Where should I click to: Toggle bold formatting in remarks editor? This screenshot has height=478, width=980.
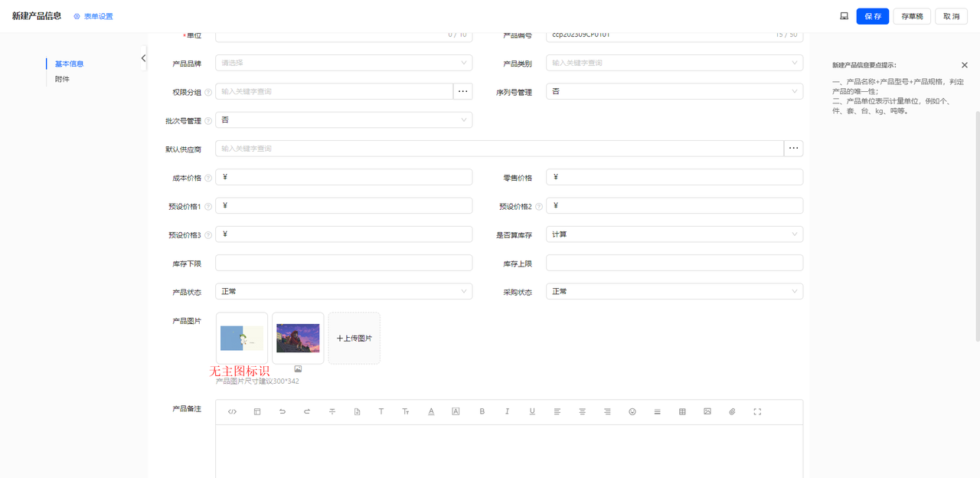pyautogui.click(x=482, y=412)
